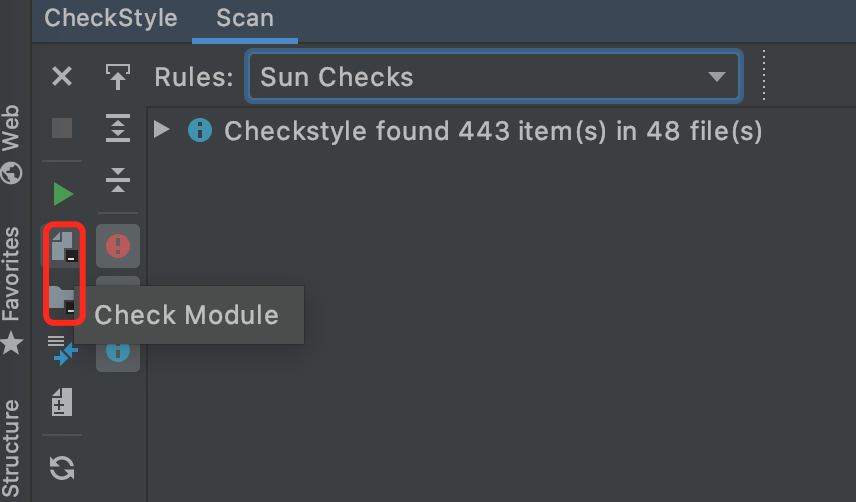Toggle the blue info severity filter
Image resolution: width=856 pixels, height=502 pixels.
pyautogui.click(x=118, y=352)
